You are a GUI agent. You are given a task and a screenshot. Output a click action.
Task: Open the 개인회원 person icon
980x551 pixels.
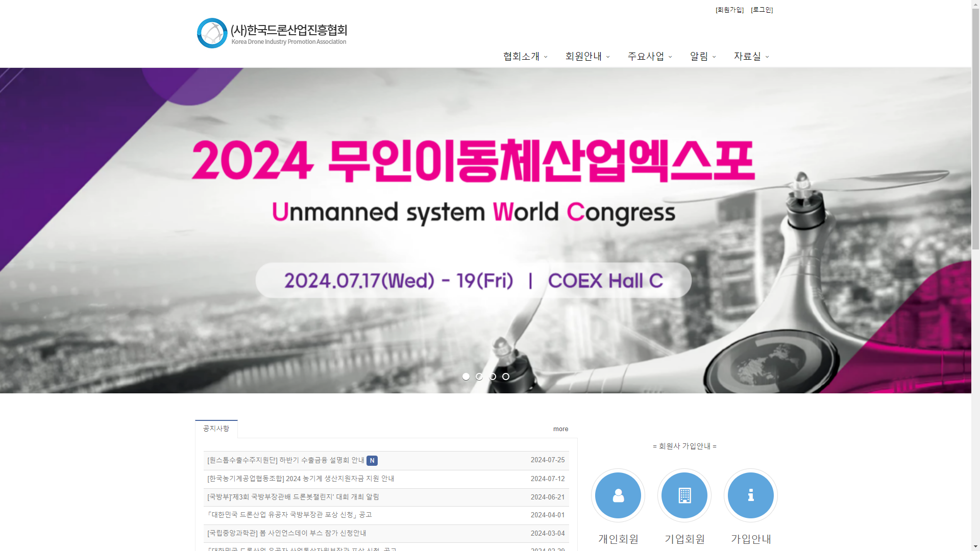(x=618, y=495)
